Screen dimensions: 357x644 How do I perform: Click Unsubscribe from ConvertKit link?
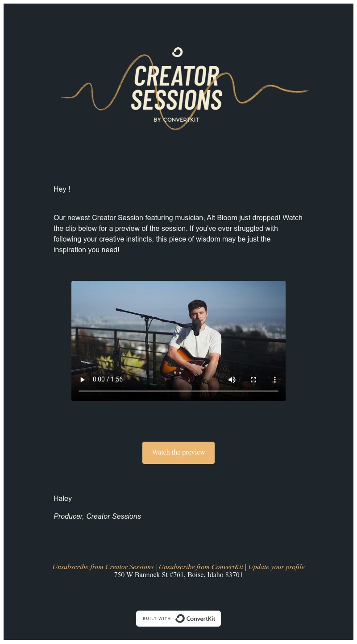[201, 567]
